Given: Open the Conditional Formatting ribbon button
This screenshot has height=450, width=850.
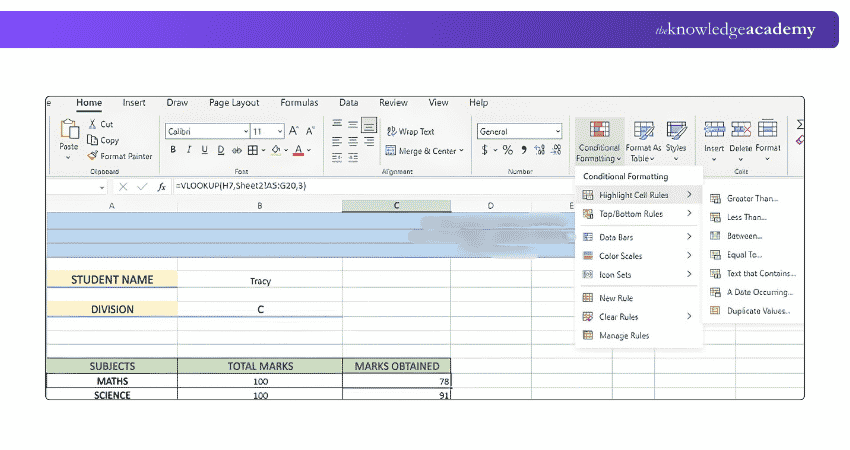Looking at the screenshot, I should [599, 141].
